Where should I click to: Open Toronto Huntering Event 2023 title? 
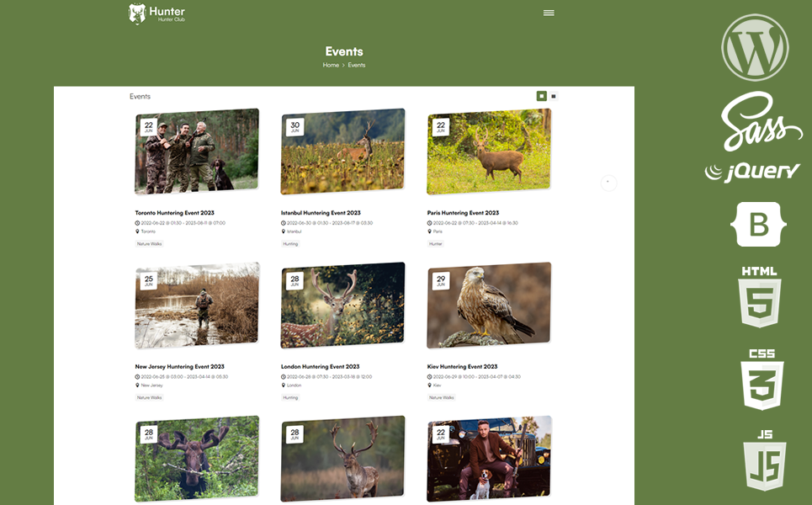click(175, 213)
